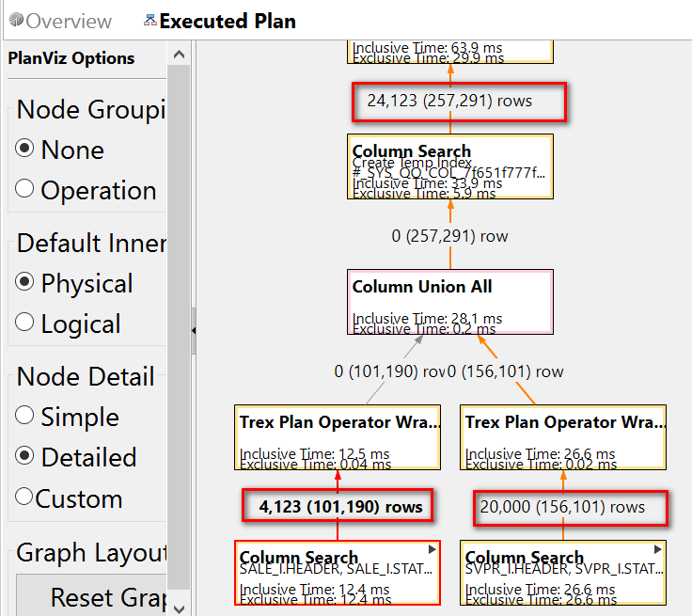Select the right Trex Plan Operator node
The width and height of the screenshot is (692, 616).
click(x=562, y=437)
